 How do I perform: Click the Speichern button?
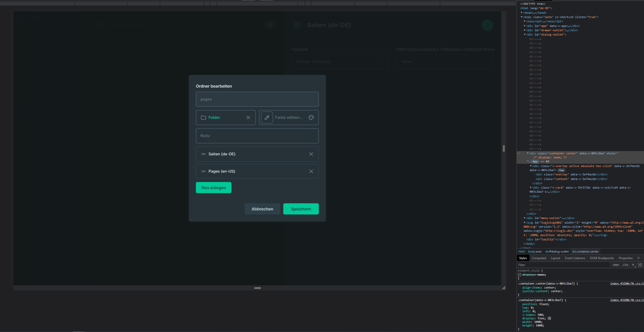coord(301,209)
